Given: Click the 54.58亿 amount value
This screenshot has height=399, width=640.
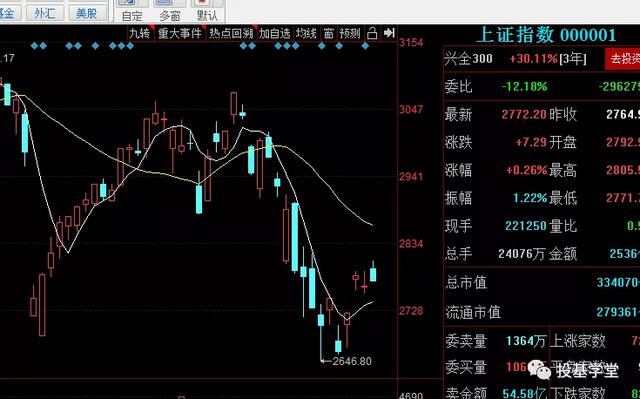Looking at the screenshot, I should tap(524, 393).
